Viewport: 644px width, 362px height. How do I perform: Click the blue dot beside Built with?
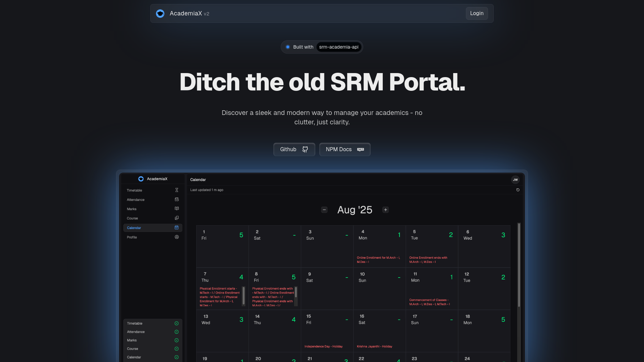click(288, 47)
